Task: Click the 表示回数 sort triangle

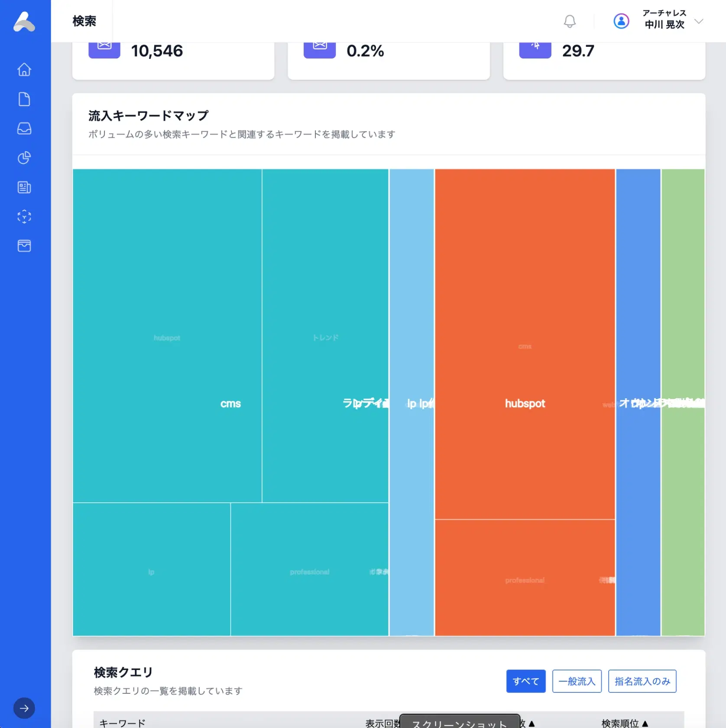Action: pos(532,723)
